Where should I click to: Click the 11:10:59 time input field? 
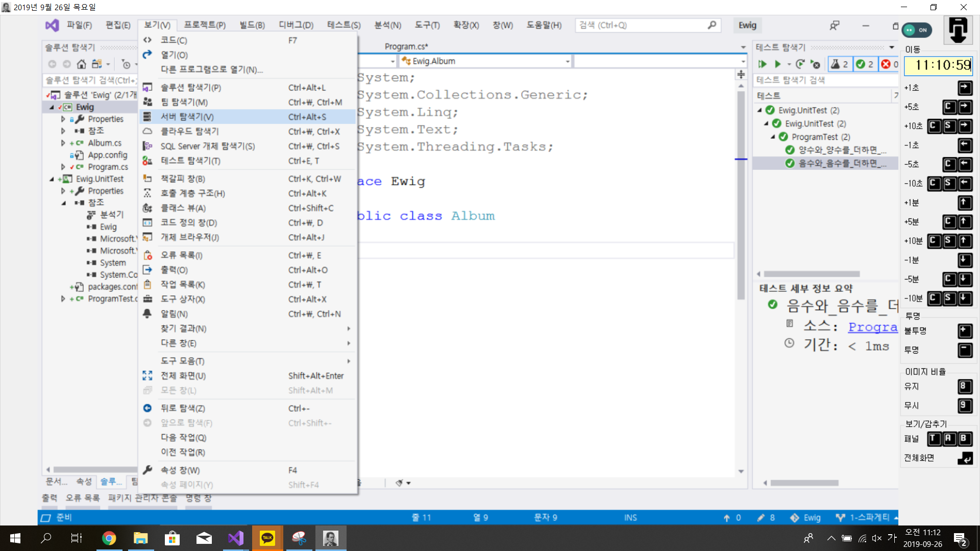coord(938,65)
